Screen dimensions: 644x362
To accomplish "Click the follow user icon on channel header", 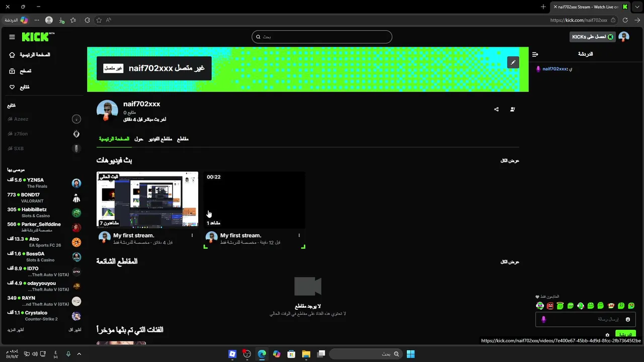I will 513,109.
